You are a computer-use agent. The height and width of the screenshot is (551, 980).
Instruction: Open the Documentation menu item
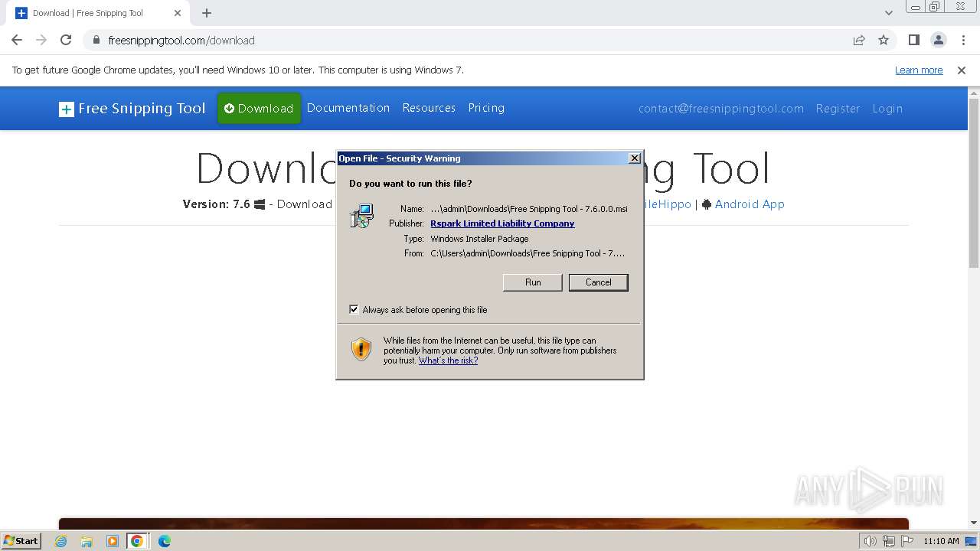348,108
